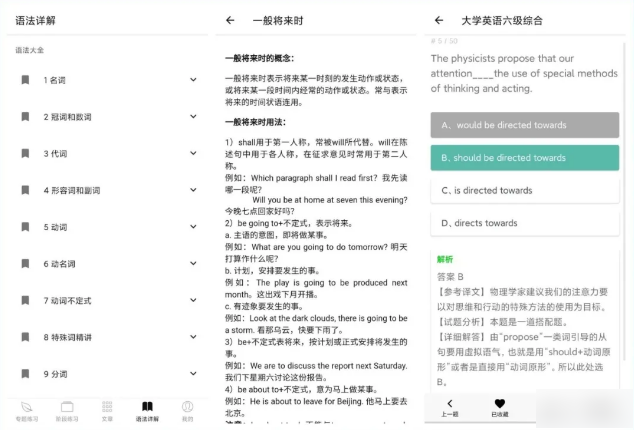Screen dimensions: 634x430
Task: Click the 1 名词 label
Action: (55, 80)
